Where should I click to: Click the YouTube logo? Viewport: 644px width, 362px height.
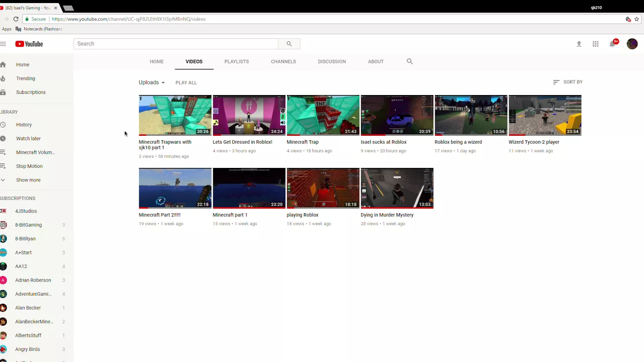pyautogui.click(x=29, y=44)
